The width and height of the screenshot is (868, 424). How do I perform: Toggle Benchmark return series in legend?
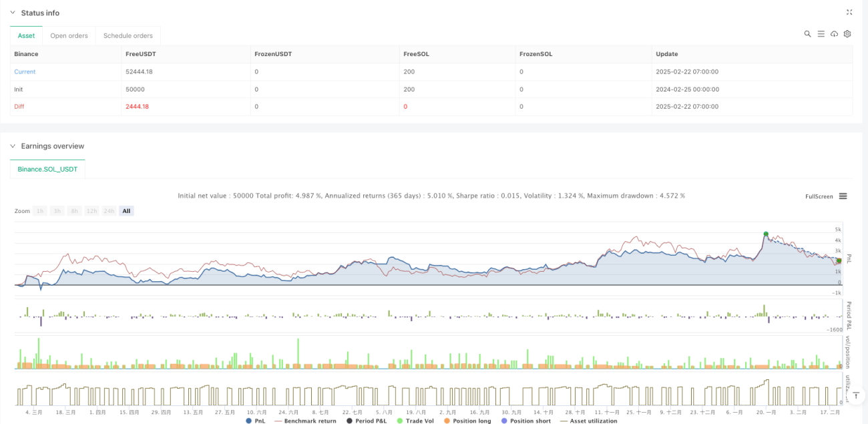pyautogui.click(x=305, y=421)
